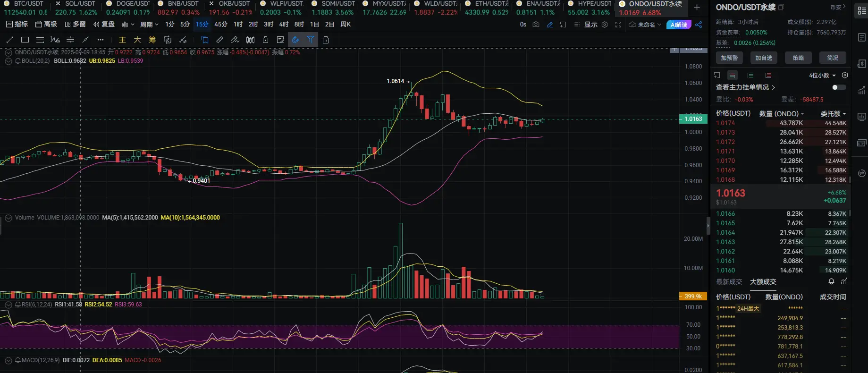Open the 币安 exchange selector
868x373 pixels.
pyautogui.click(x=838, y=7)
